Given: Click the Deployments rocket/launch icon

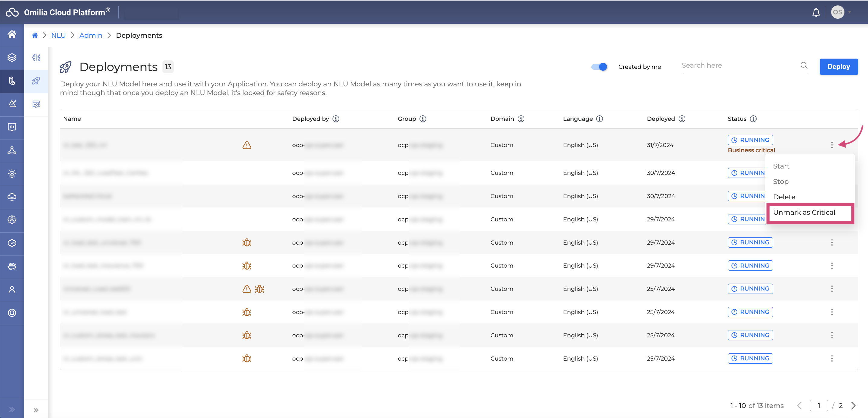Looking at the screenshot, I should tap(66, 66).
